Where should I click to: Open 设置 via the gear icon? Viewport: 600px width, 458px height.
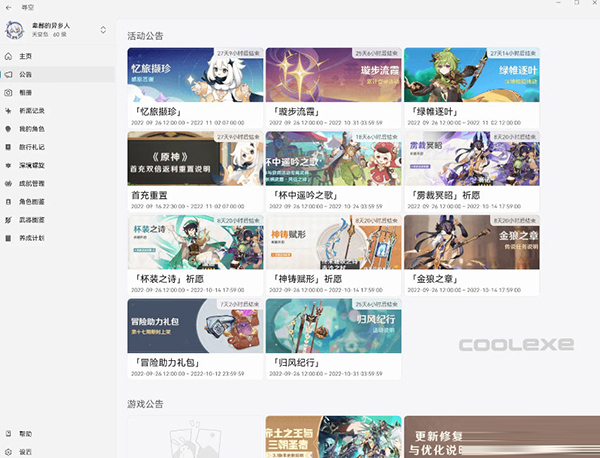point(8,452)
